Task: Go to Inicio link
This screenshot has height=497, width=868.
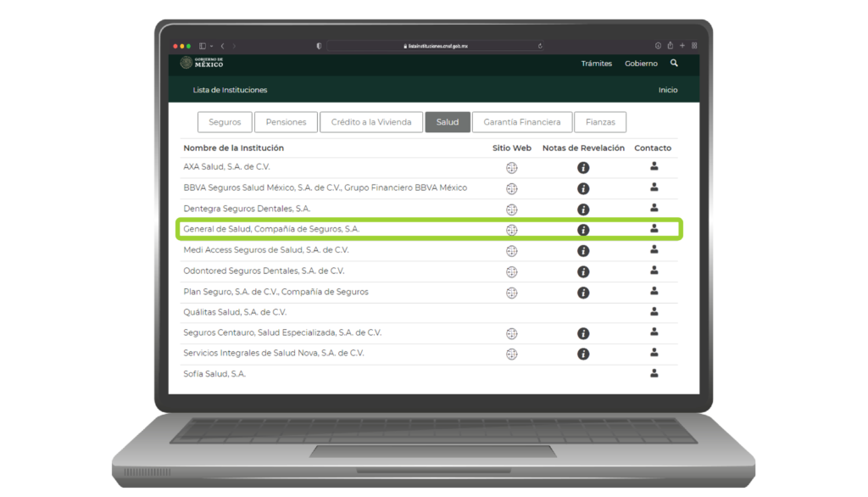Action: tap(668, 90)
